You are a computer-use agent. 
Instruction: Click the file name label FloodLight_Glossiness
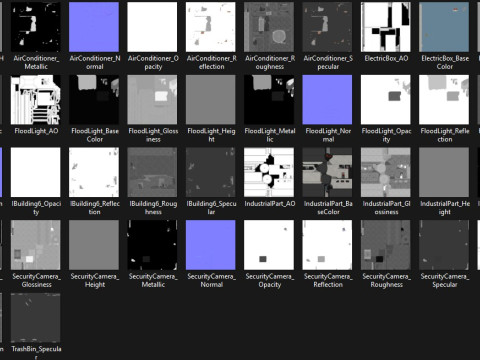[x=153, y=135]
